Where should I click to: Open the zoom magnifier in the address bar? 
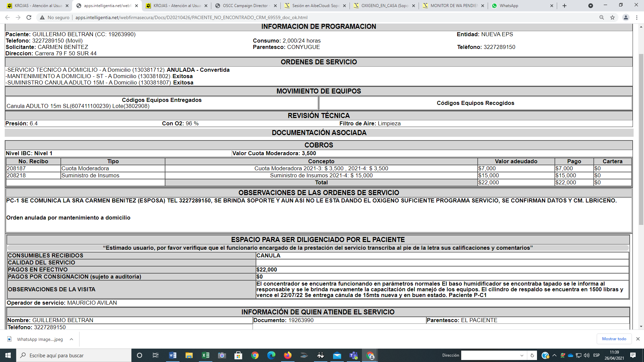point(602,17)
